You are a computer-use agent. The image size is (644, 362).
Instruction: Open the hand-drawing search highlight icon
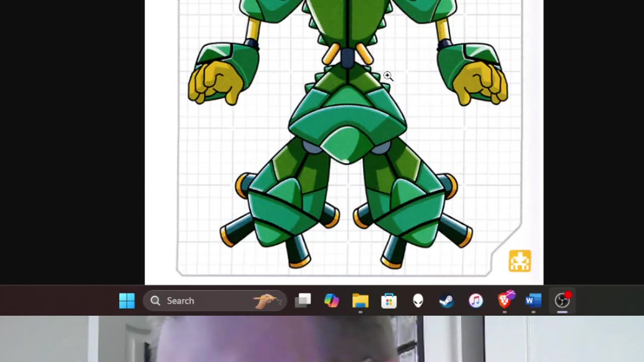point(267,301)
